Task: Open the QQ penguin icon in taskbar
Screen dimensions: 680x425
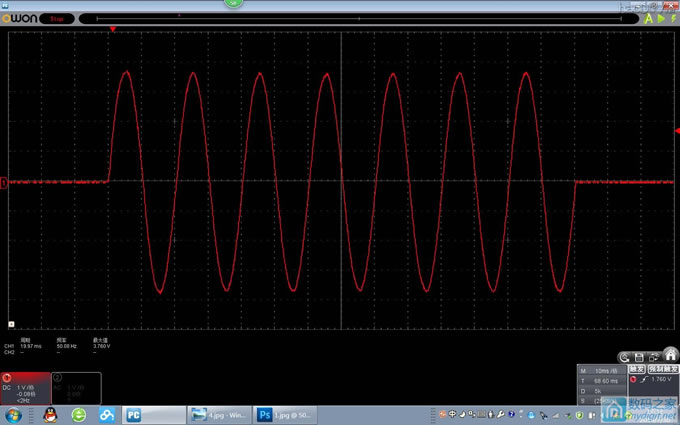Action: pyautogui.click(x=48, y=415)
